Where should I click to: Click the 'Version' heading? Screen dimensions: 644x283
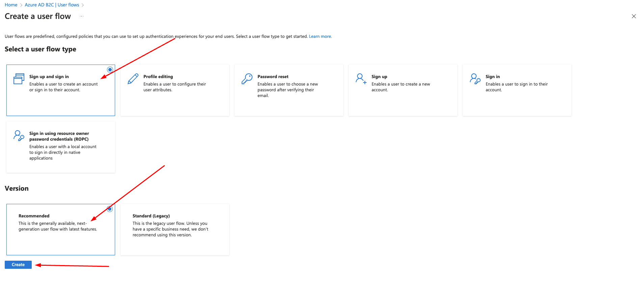[x=17, y=189]
